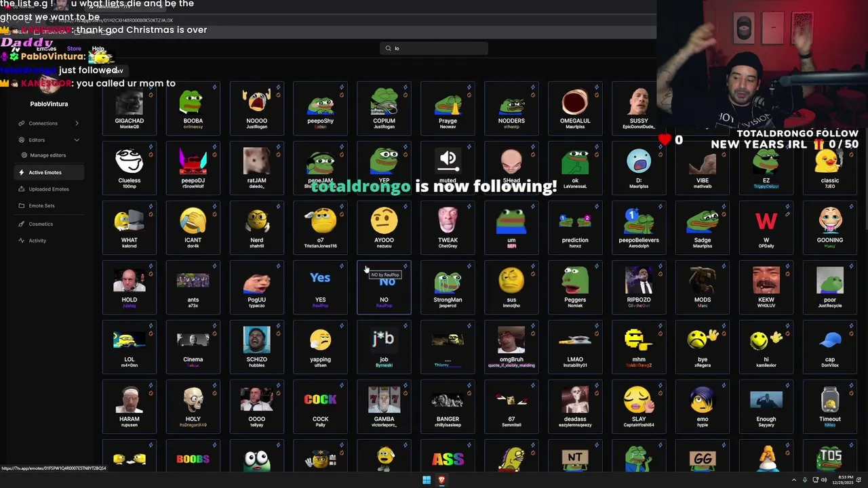The width and height of the screenshot is (868, 488).
Task: Open the KEKW emote card
Action: [767, 286]
